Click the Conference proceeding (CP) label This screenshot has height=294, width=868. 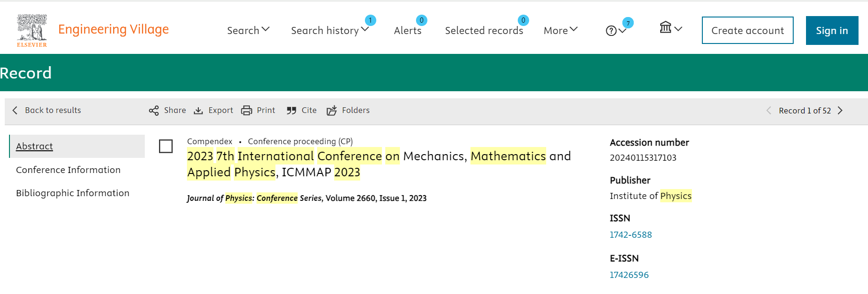point(300,141)
